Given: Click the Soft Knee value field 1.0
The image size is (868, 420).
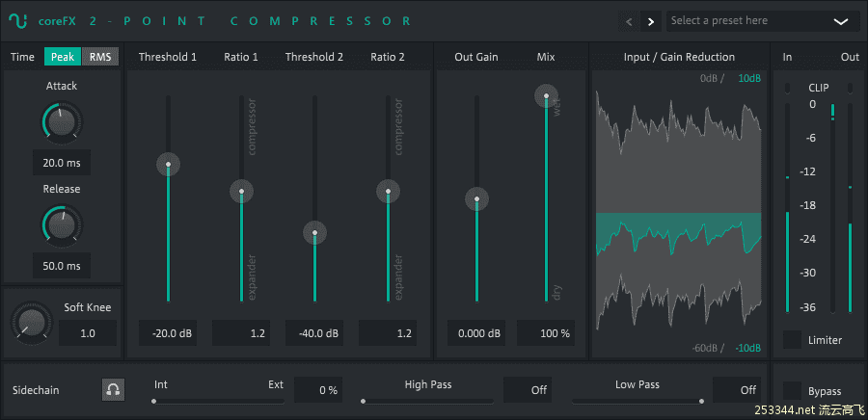Looking at the screenshot, I should [88, 333].
